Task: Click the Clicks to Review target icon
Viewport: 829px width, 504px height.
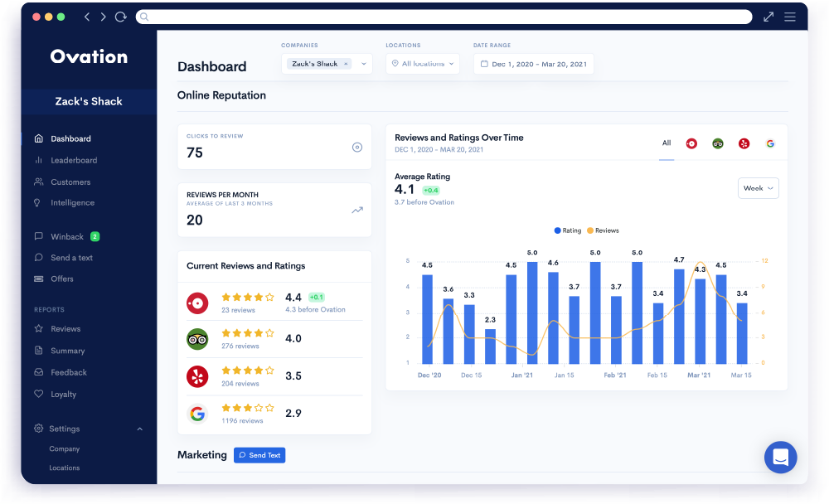Action: tap(357, 147)
